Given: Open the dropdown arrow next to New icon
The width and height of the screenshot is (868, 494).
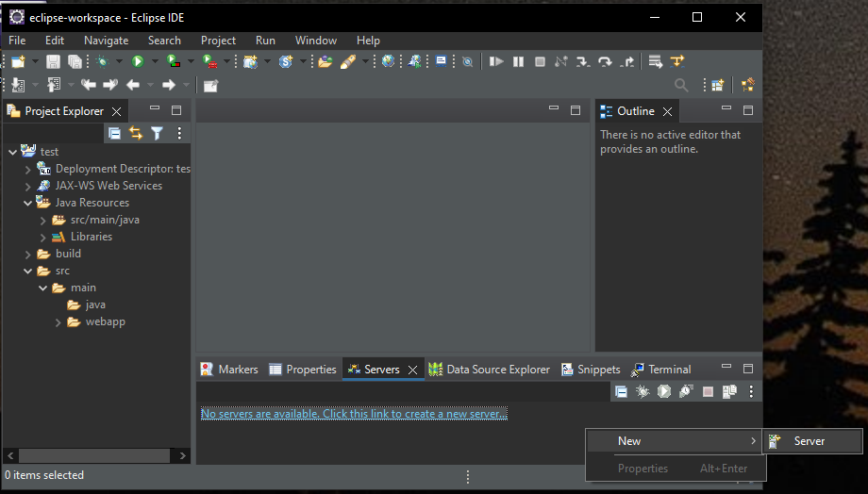Looking at the screenshot, I should [x=35, y=61].
